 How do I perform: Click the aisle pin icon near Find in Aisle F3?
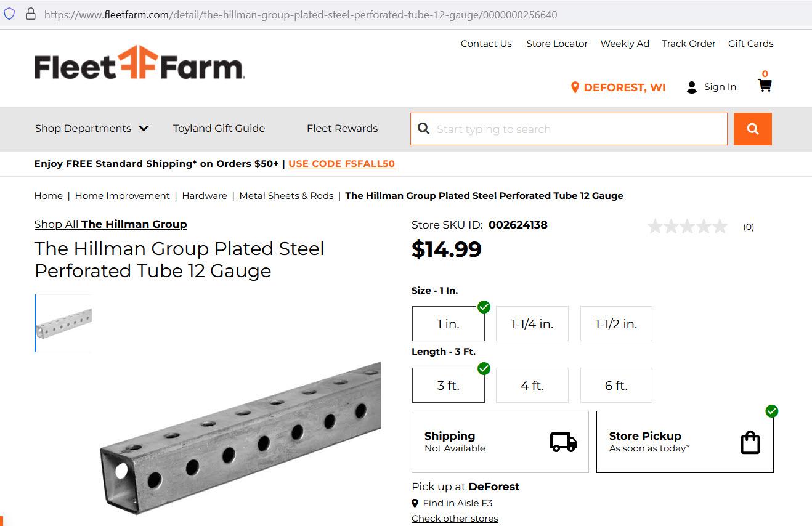[416, 503]
